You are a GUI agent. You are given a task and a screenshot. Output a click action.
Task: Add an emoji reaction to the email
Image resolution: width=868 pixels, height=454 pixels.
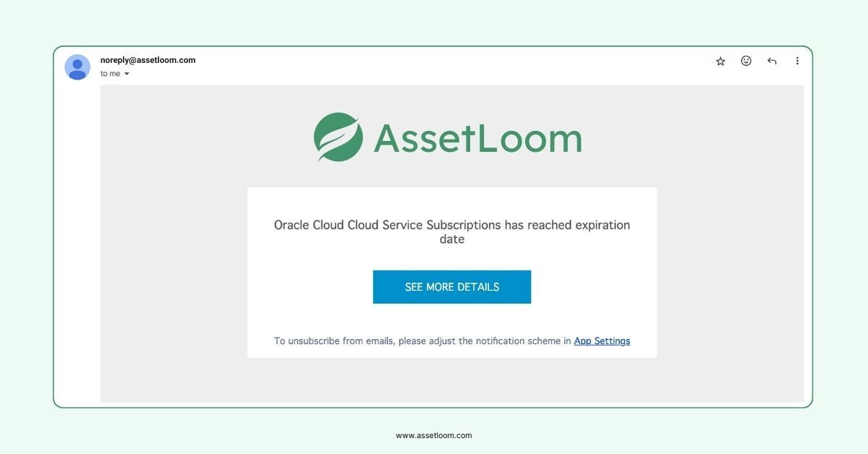[746, 61]
